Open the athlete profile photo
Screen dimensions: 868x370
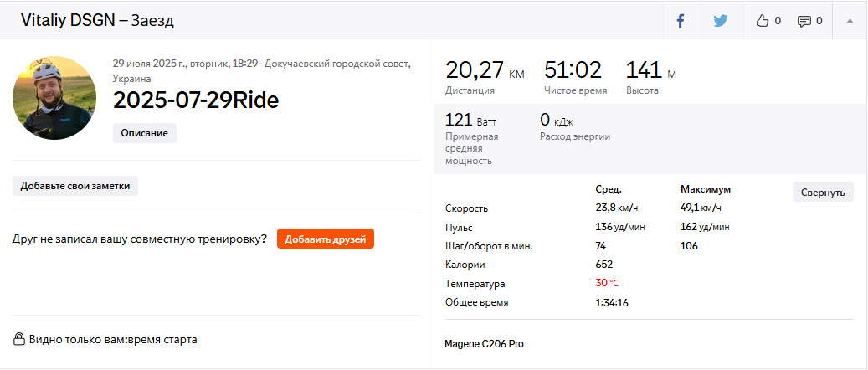pyautogui.click(x=54, y=97)
